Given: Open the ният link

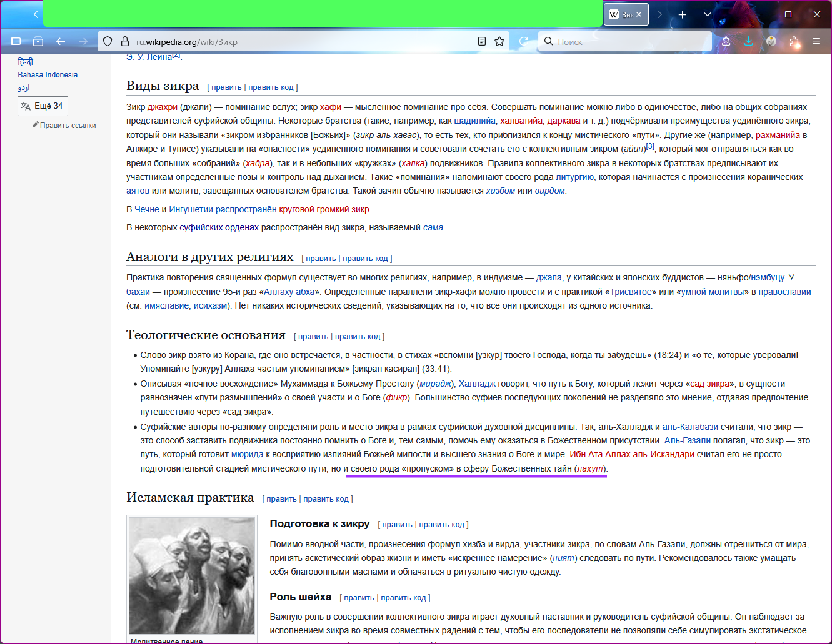Looking at the screenshot, I should 563,558.
